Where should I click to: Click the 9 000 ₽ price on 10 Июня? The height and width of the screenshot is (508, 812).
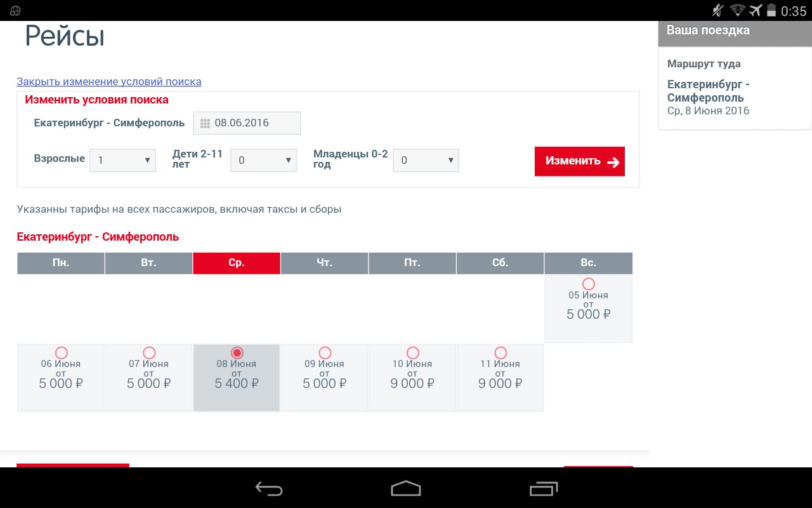pyautogui.click(x=412, y=383)
